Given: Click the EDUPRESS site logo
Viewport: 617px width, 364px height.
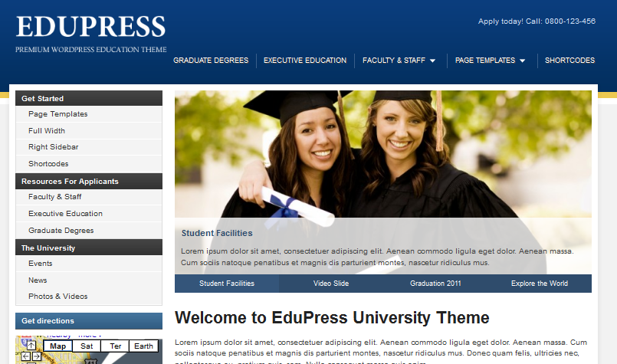Looking at the screenshot, I should tap(91, 27).
